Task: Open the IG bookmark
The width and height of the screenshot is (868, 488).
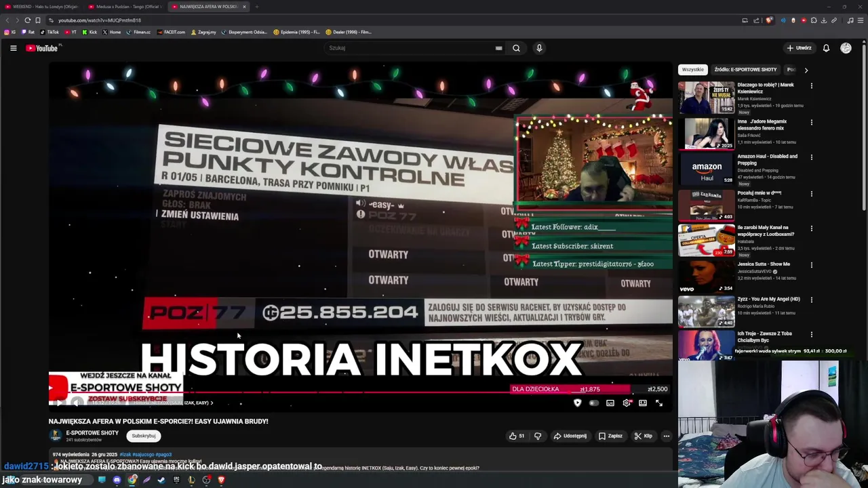Action: pos(10,32)
